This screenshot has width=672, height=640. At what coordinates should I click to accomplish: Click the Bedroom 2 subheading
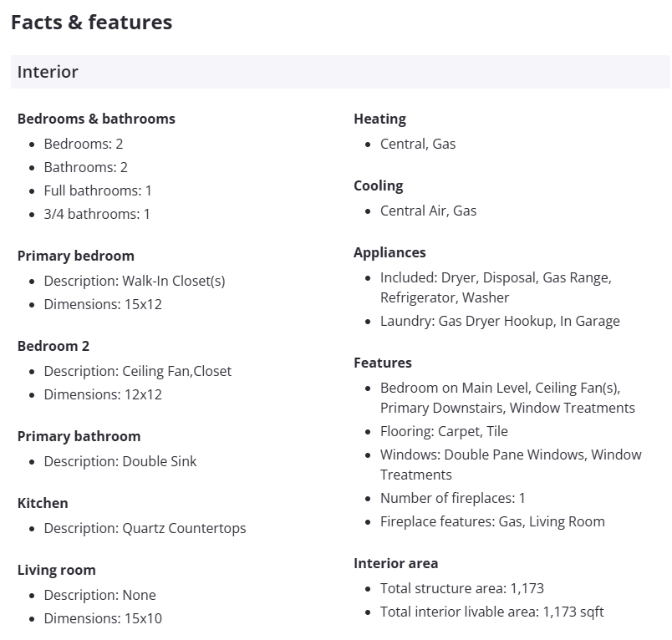click(x=53, y=346)
